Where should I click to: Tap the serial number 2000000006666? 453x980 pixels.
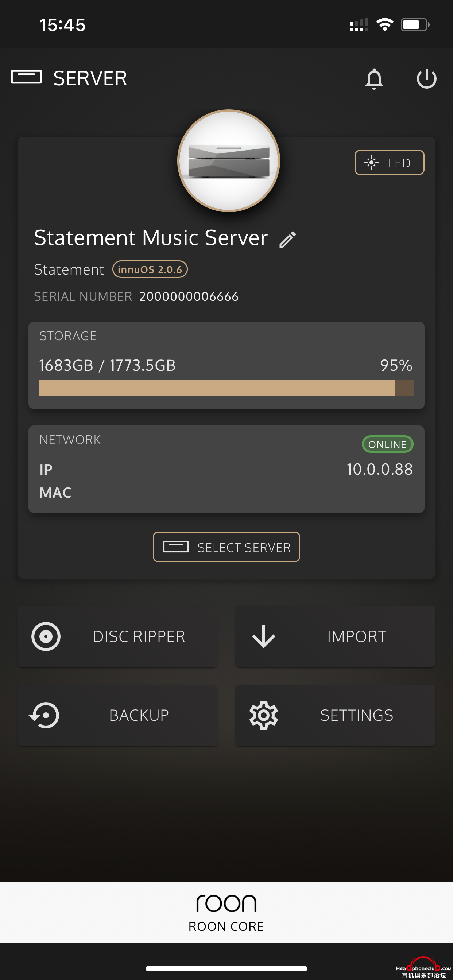[x=189, y=296]
